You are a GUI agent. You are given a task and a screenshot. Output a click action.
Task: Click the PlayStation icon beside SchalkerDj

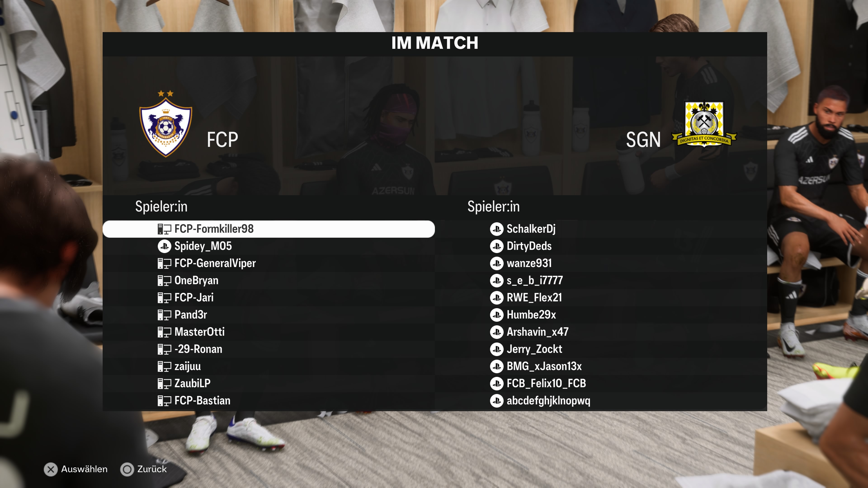497,229
